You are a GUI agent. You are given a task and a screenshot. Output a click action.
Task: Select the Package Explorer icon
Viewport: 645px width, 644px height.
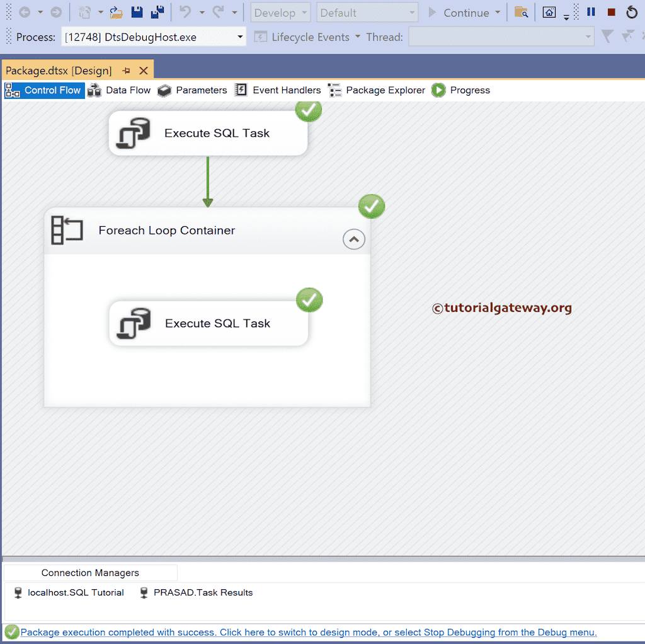coord(334,90)
